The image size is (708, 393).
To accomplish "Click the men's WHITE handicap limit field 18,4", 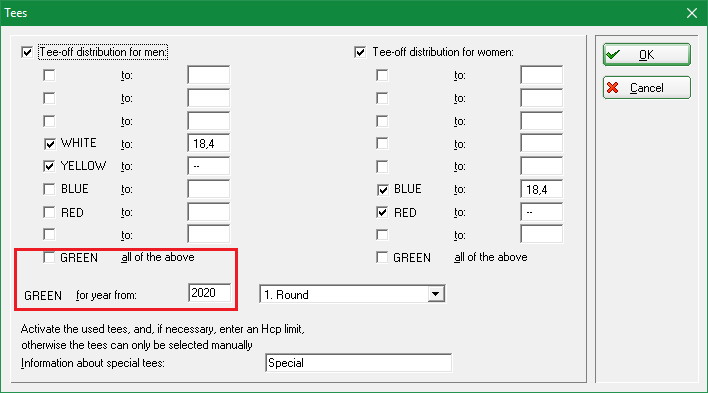I will click(209, 144).
